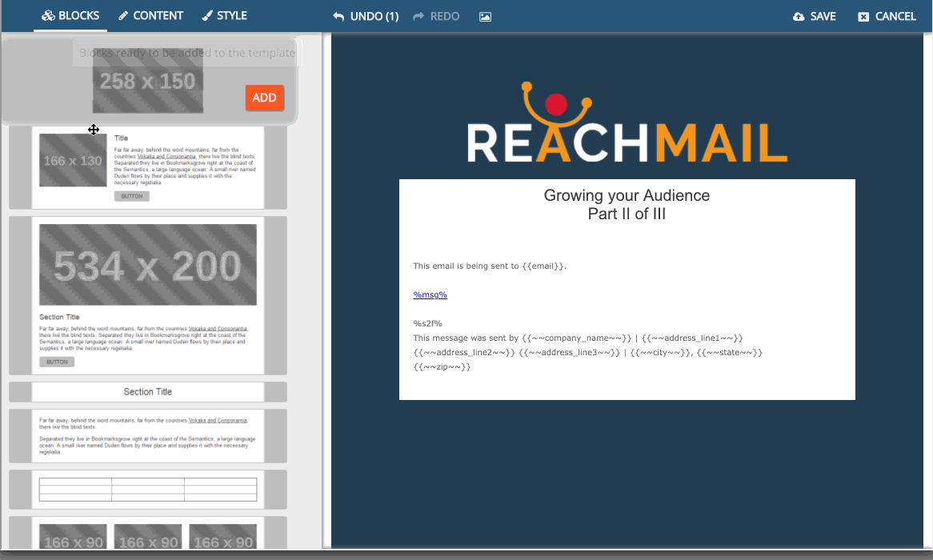Add the 258 x 150 image block
This screenshot has width=933, height=560.
coord(264,98)
